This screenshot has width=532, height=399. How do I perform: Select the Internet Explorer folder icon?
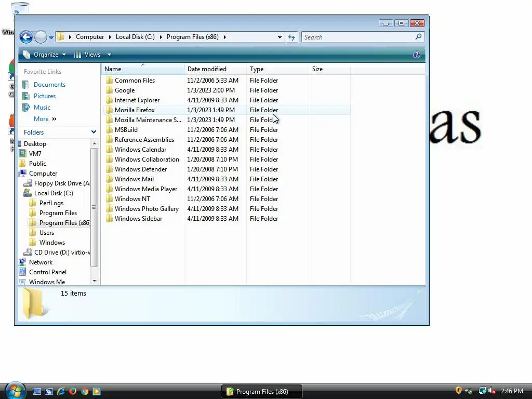[109, 100]
